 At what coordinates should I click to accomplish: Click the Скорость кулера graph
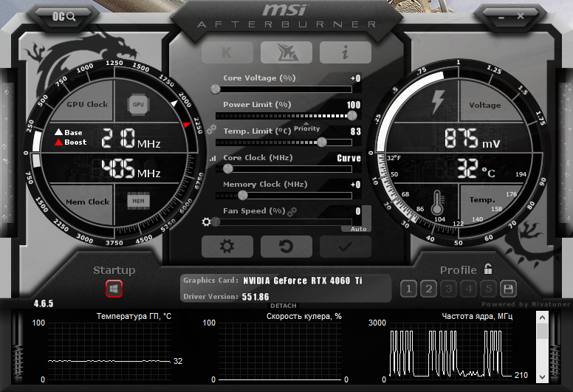pyautogui.click(x=280, y=351)
